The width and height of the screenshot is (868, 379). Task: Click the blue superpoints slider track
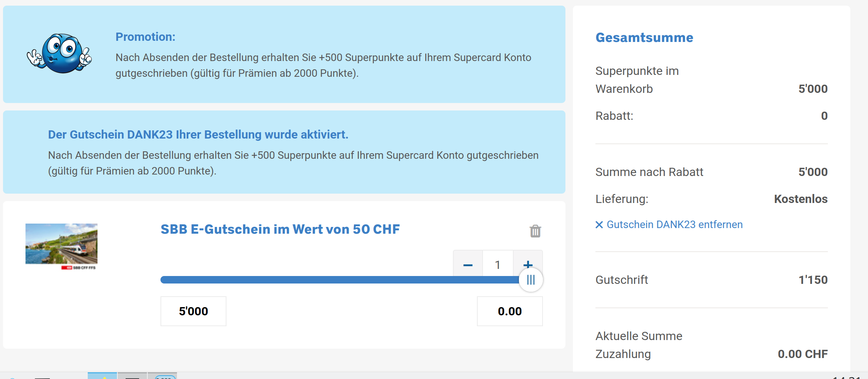click(x=337, y=280)
